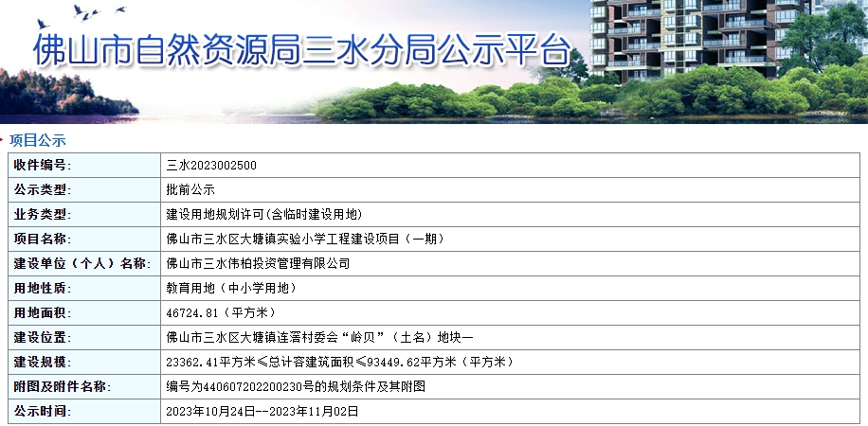Click the 批前公示 value cell
Image resolution: width=868 pixels, height=426 pixels.
[x=510, y=189]
